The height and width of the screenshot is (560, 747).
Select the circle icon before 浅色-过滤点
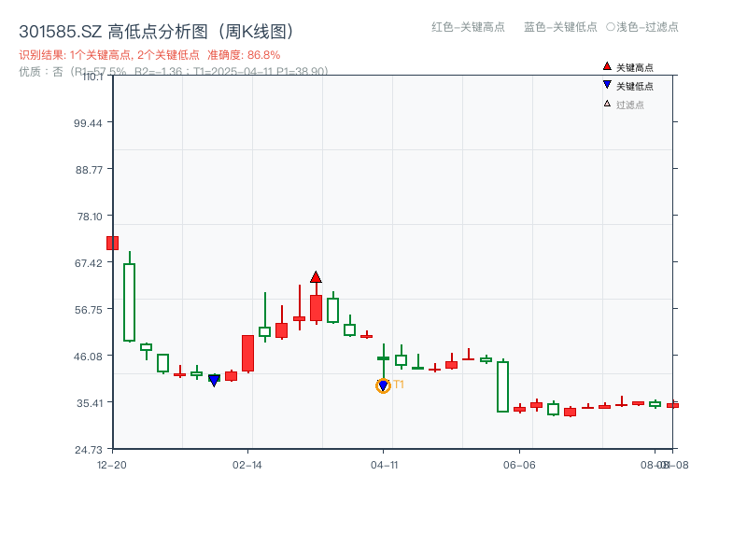(x=608, y=27)
